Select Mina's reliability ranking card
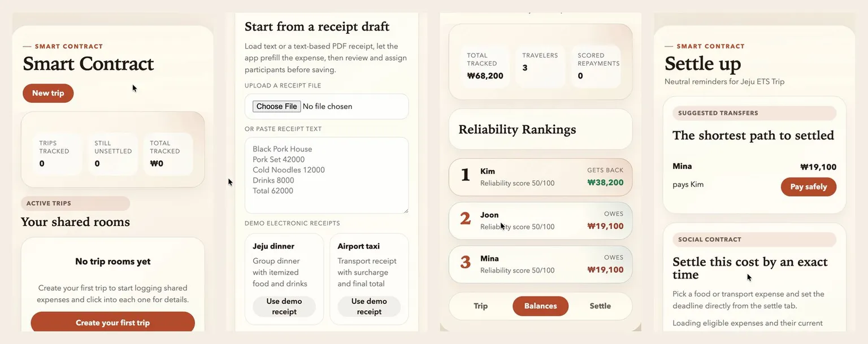 point(540,264)
